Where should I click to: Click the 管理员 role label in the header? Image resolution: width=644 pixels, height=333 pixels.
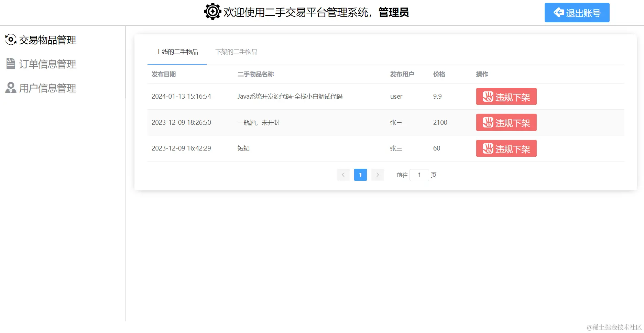pos(394,12)
